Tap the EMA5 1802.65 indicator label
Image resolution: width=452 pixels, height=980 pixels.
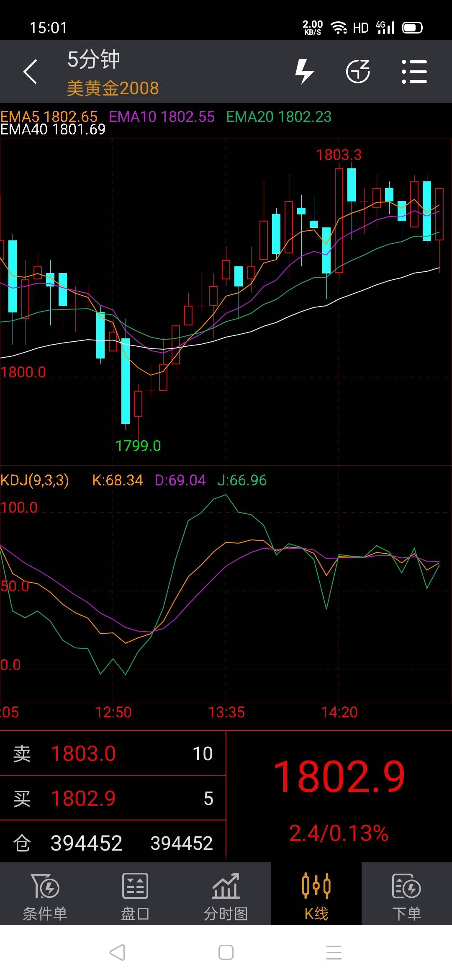(49, 116)
